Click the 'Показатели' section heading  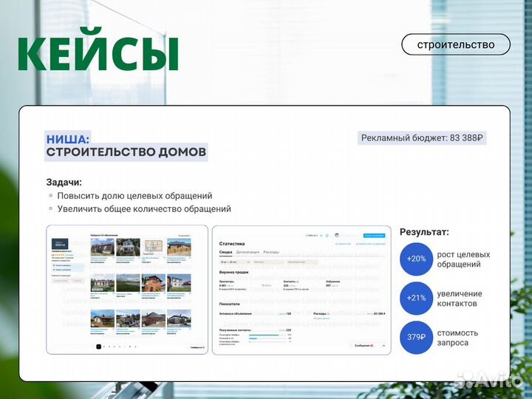(229, 304)
